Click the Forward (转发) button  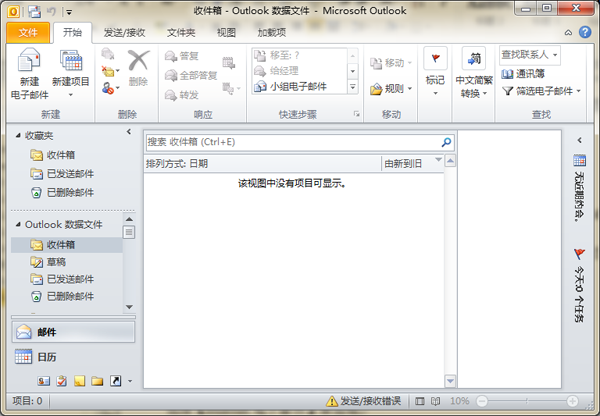point(182,95)
